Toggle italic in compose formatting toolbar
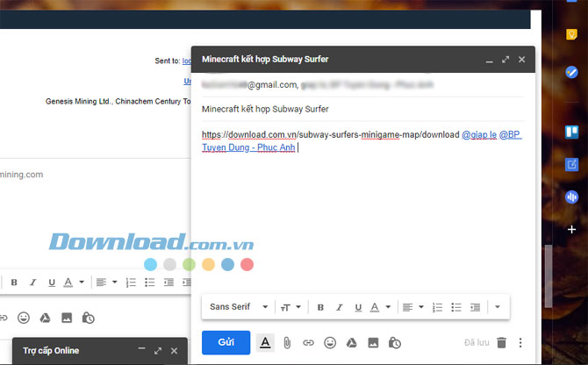 tap(340, 307)
